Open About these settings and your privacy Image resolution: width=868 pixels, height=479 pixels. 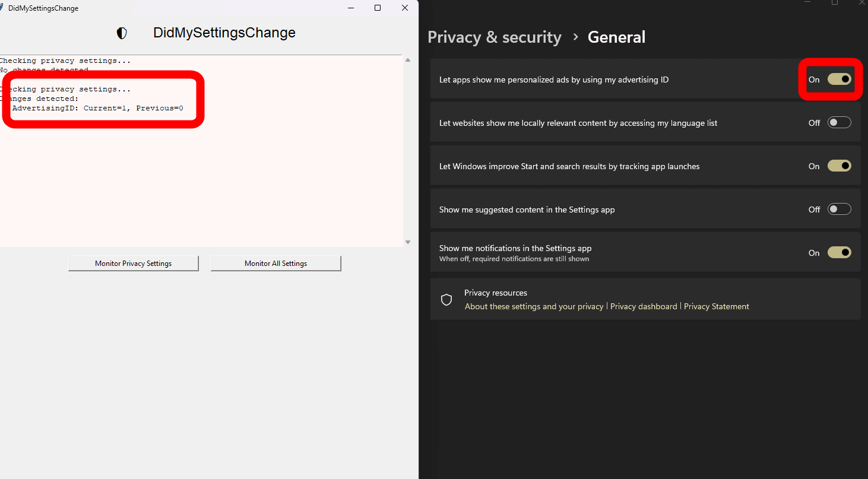(x=534, y=307)
